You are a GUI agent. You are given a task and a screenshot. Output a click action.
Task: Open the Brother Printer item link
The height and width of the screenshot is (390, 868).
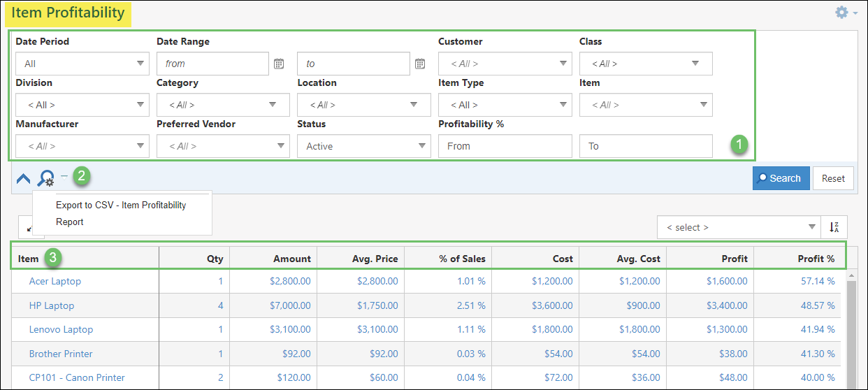pos(61,354)
